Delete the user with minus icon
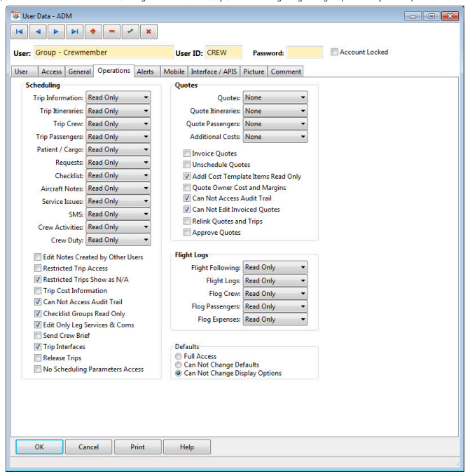This screenshot has height=476, width=470. (111, 32)
